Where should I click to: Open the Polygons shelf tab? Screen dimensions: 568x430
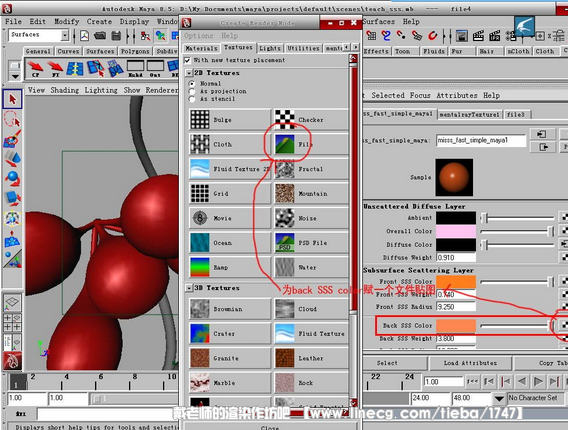(x=135, y=51)
